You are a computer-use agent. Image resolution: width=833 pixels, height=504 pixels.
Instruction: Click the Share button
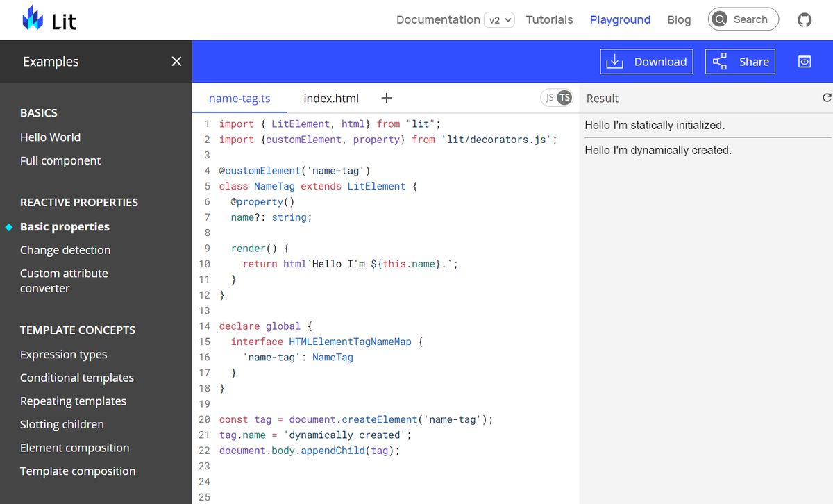click(x=741, y=62)
